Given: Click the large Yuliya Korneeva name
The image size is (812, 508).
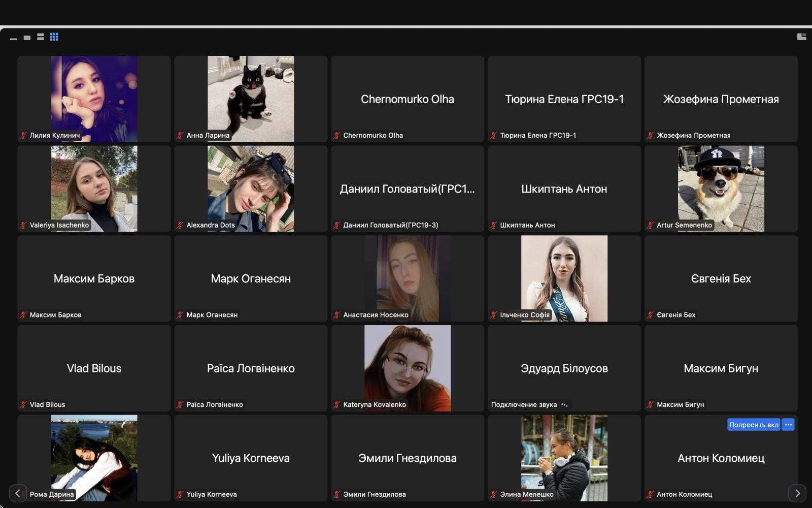Looking at the screenshot, I should [251, 458].
